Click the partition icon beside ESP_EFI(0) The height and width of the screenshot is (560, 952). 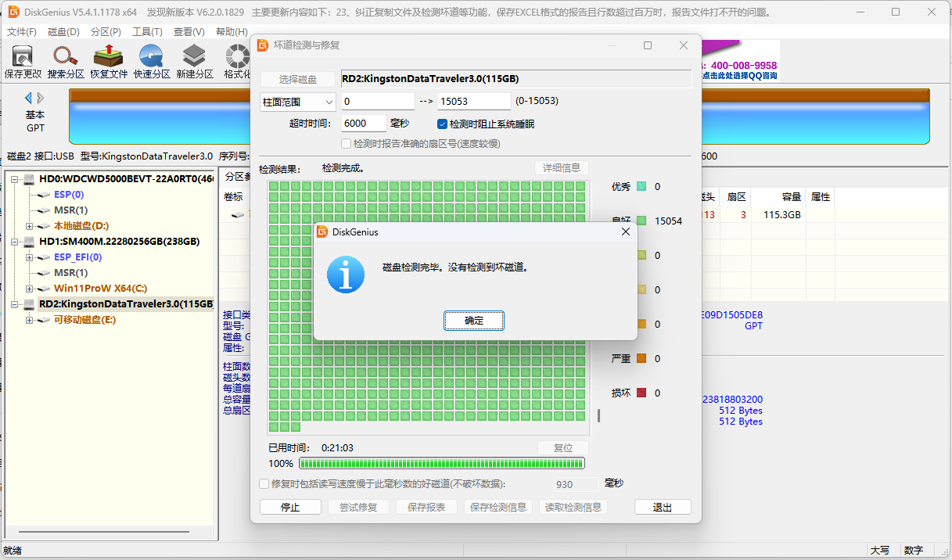coord(45,257)
